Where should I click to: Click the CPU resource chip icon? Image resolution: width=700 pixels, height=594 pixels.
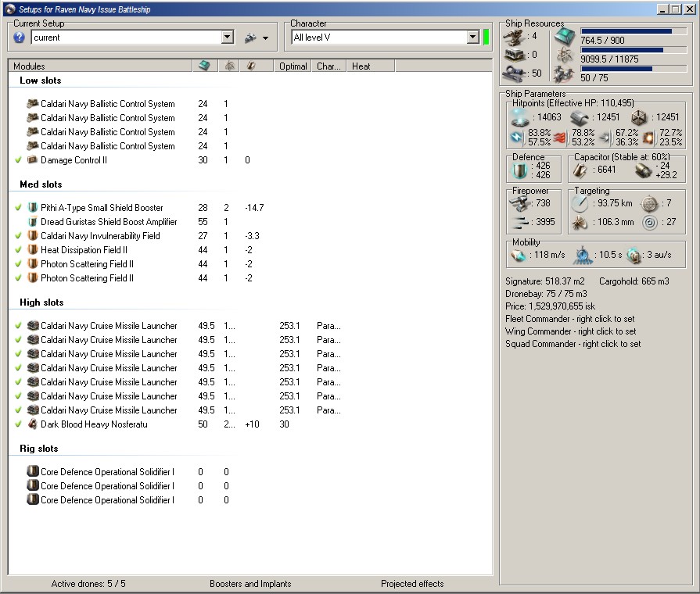point(564,37)
